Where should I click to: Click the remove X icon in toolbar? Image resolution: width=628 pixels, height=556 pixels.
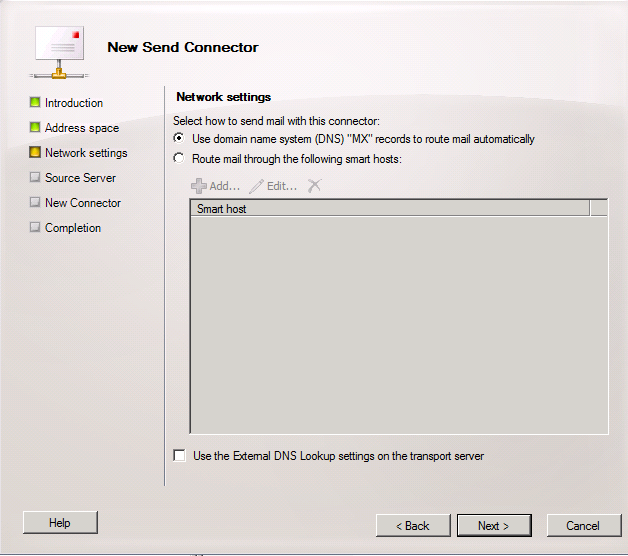(314, 185)
